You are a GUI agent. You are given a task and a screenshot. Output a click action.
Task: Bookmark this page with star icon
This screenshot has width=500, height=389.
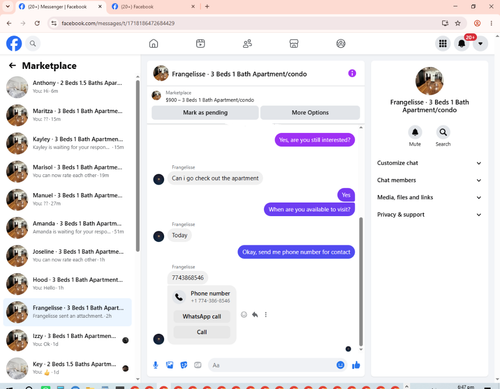click(x=458, y=23)
